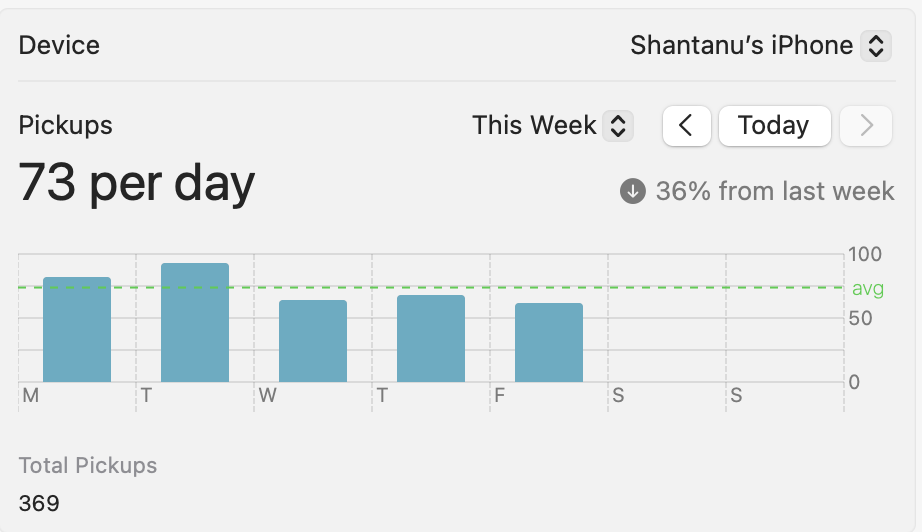The width and height of the screenshot is (922, 532).
Task: Select Tuesday's pickups bar
Action: click(x=195, y=322)
